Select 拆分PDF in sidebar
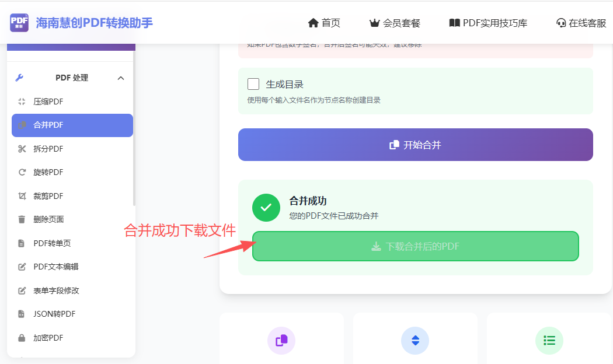 pos(72,149)
